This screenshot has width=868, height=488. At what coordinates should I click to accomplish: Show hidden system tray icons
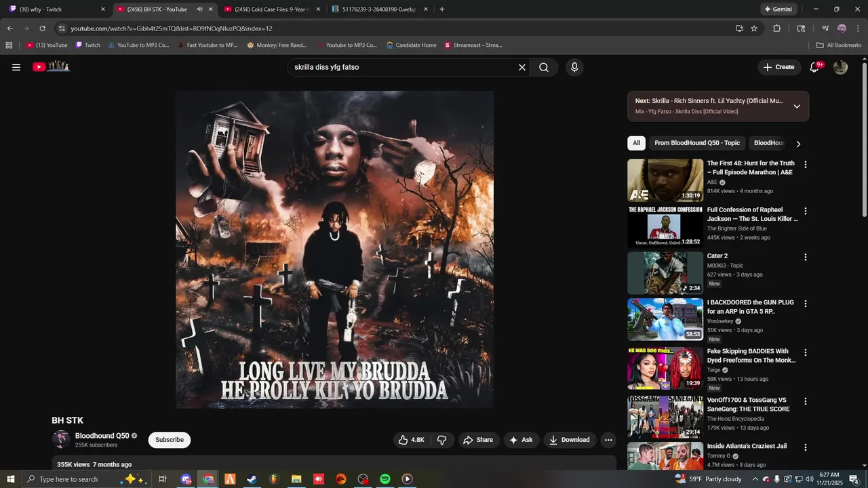tap(755, 479)
